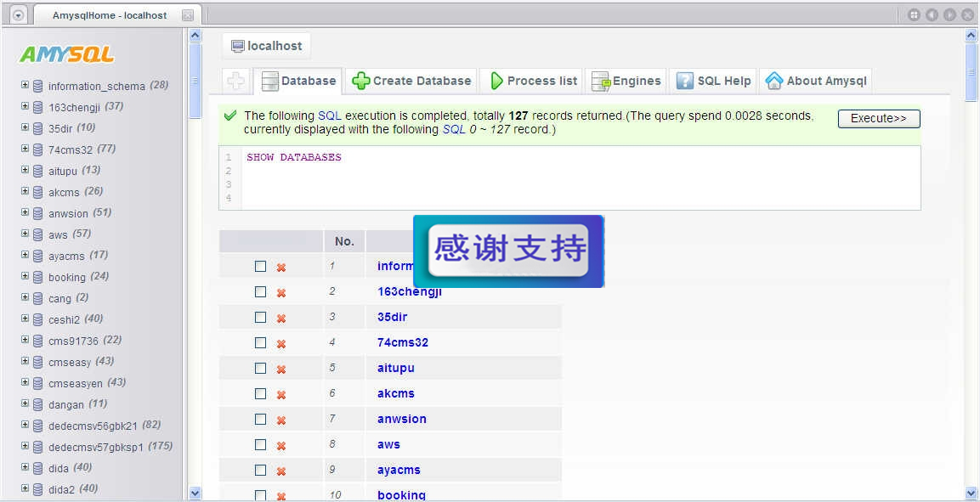980x502 pixels.
Task: Click the red delete X in row 1
Action: (281, 268)
